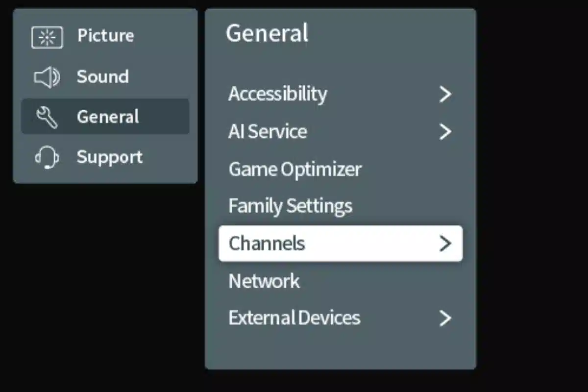Viewport: 588px width, 392px height.
Task: Open Game Optimizer settings
Action: pyautogui.click(x=294, y=169)
